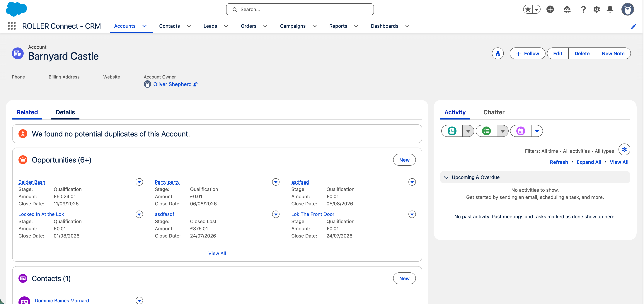Viewport: 644px width, 304px height.
Task: Click the duplicates merge icon
Action: 23,134
